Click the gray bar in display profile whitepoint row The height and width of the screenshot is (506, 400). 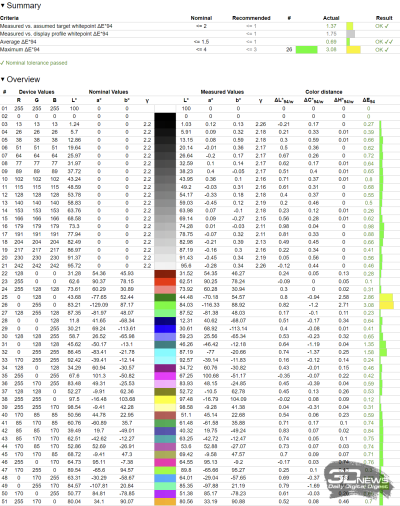point(351,34)
